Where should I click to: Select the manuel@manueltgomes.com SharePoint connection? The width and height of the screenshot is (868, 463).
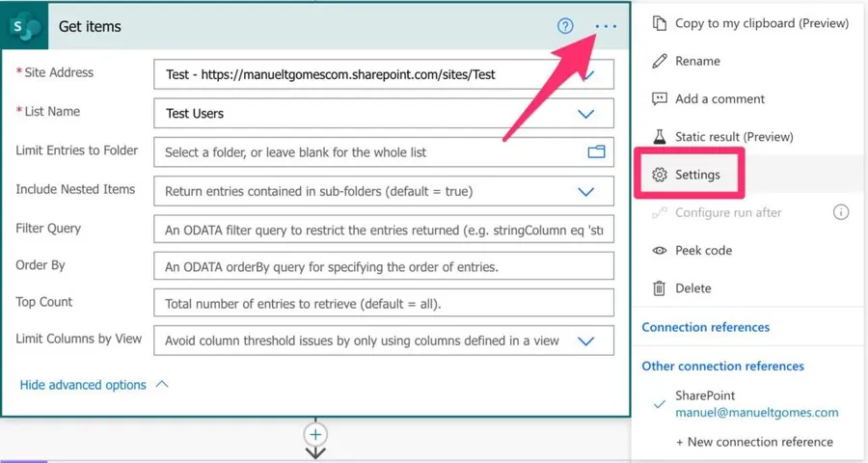(756, 413)
